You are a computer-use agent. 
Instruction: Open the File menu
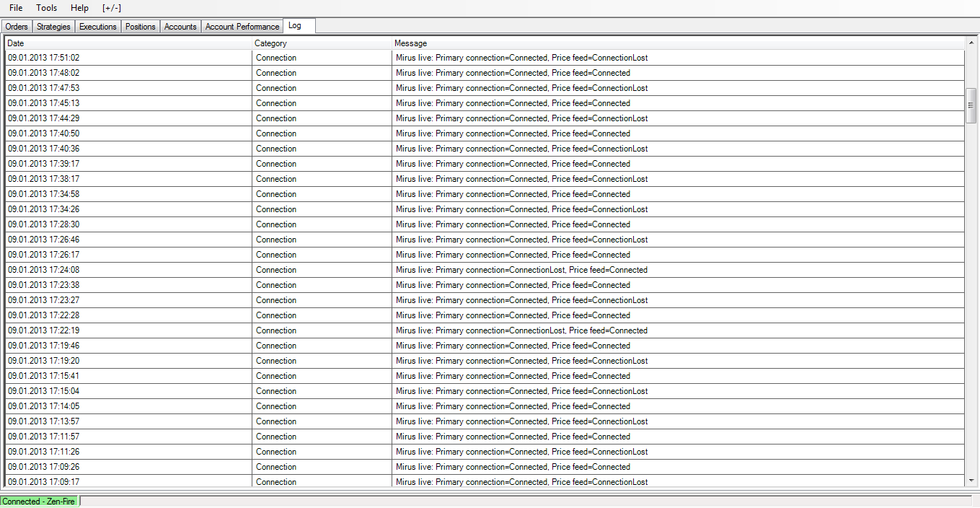(16, 8)
